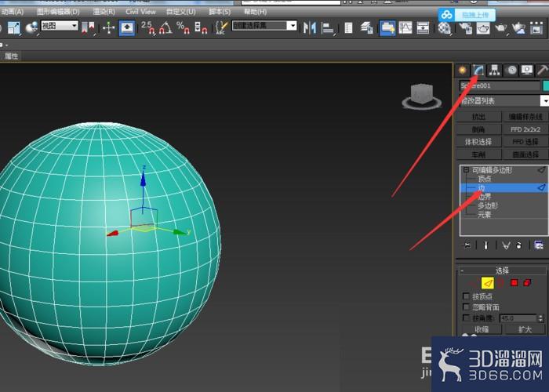Click the object color swatch
Image resolution: width=549 pixels, height=392 pixels.
tap(546, 85)
